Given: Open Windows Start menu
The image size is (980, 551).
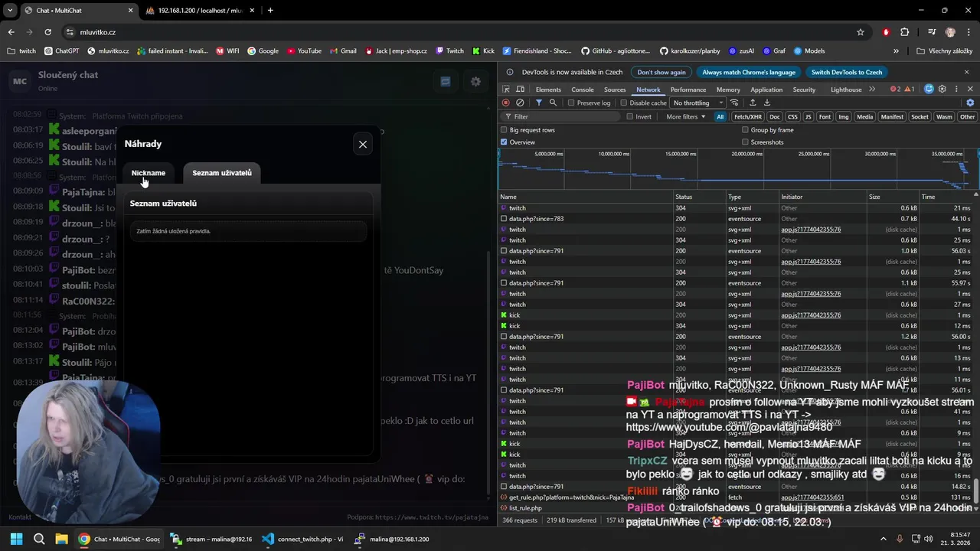Looking at the screenshot, I should pos(16,539).
